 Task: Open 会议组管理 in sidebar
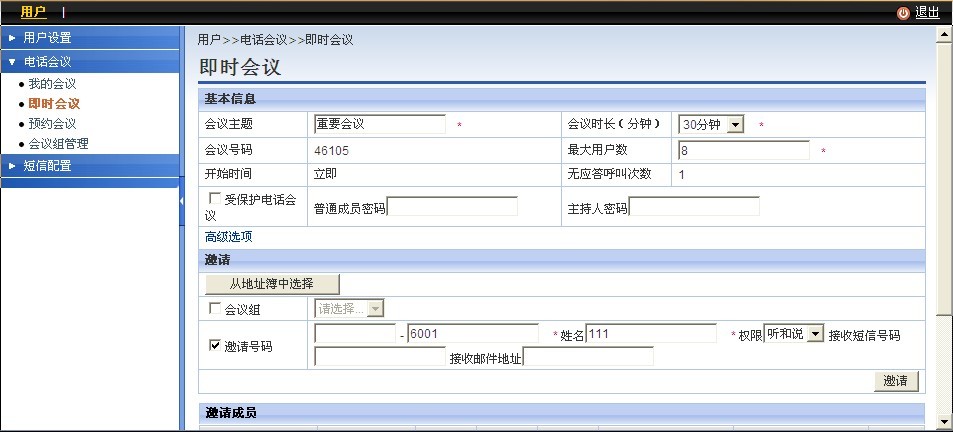point(58,144)
